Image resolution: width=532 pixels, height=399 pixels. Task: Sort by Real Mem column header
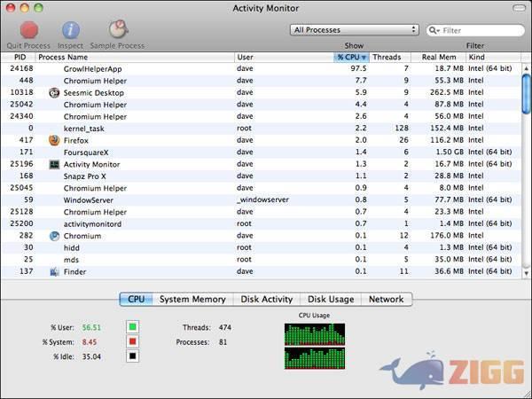438,57
